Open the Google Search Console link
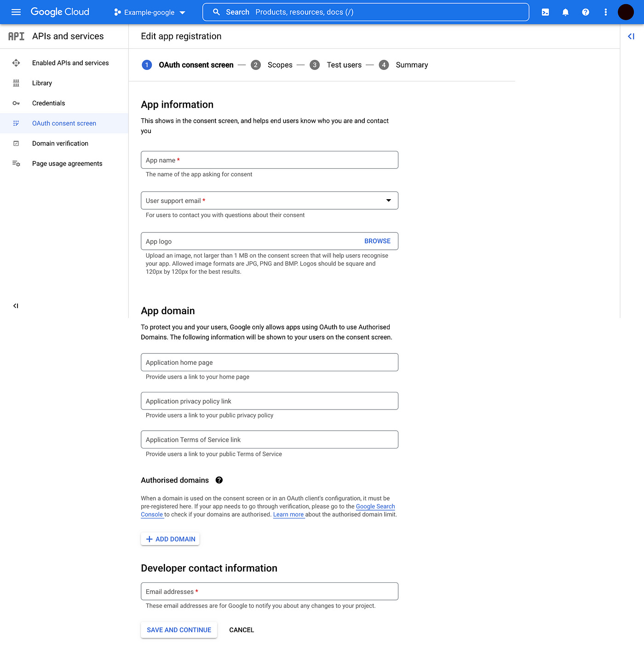 (x=375, y=506)
